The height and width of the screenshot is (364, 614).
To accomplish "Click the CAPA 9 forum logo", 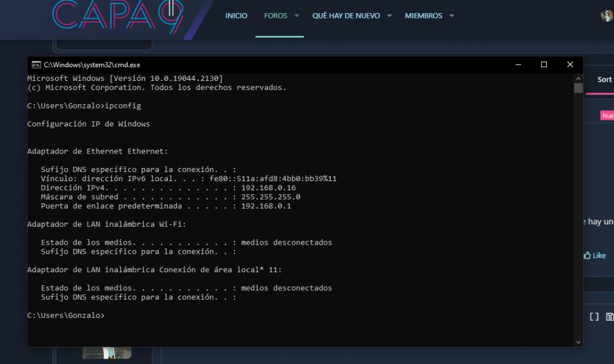I will 118,17.
